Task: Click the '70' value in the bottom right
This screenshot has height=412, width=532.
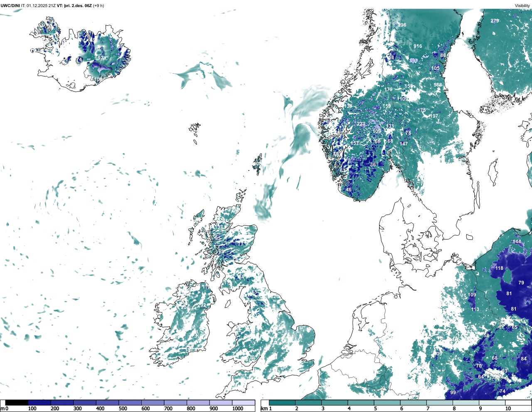Action: pyautogui.click(x=479, y=366)
